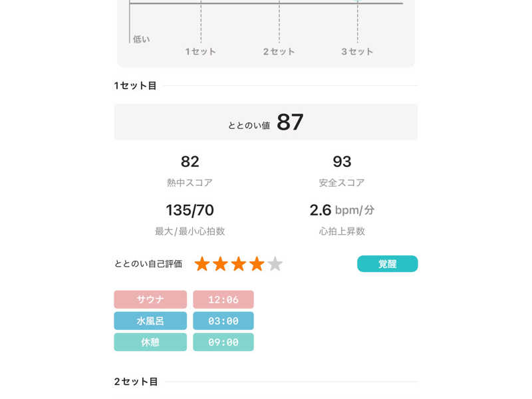
Task: Click the 安全スコア value 93
Action: coord(342,162)
